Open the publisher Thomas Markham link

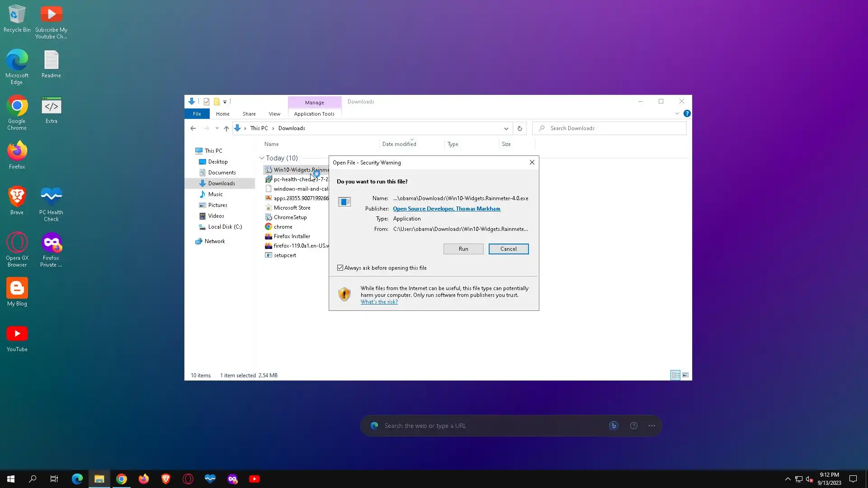tap(446, 209)
